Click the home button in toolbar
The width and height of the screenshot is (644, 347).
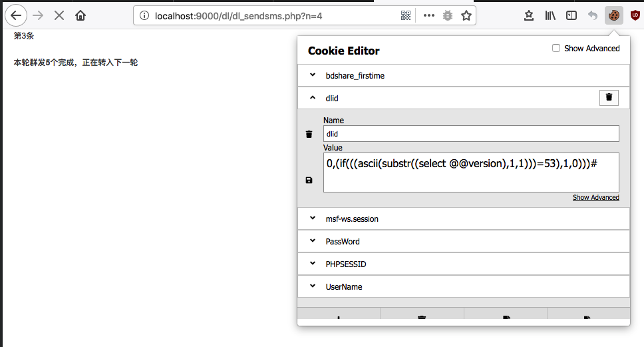80,15
